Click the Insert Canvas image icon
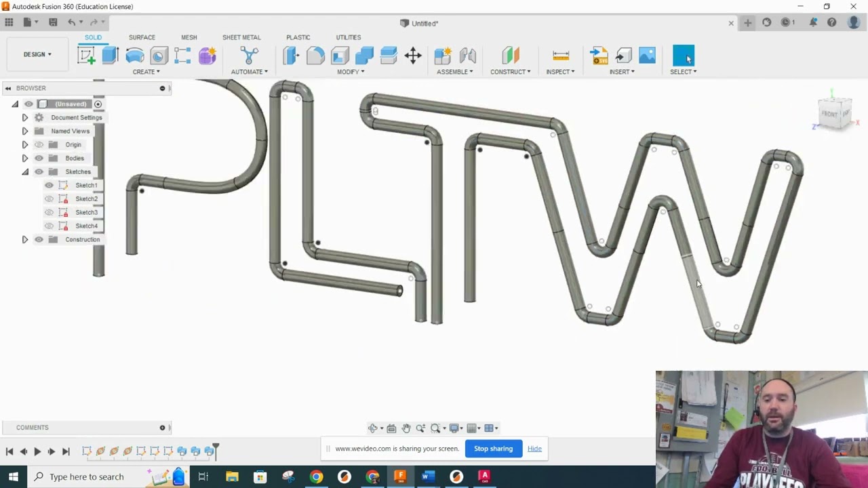 click(x=648, y=56)
